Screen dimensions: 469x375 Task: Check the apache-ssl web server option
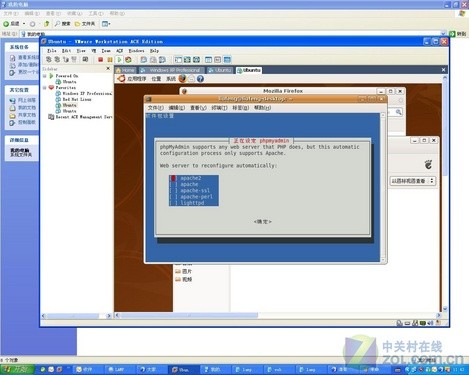(173, 191)
